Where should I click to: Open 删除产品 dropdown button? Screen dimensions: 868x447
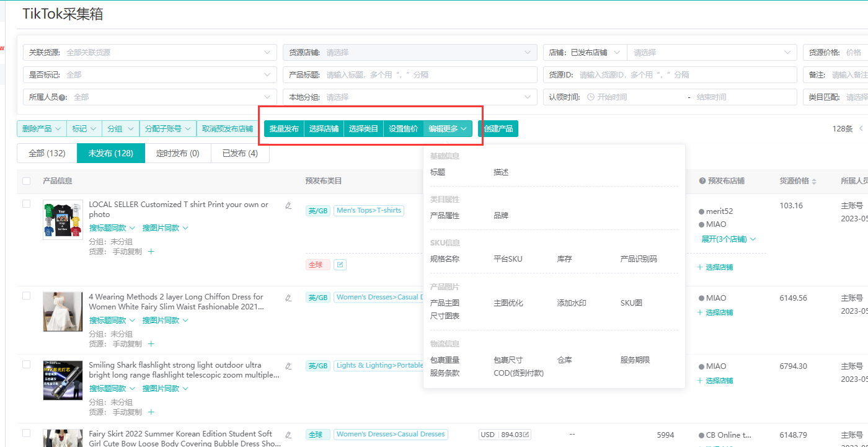click(42, 129)
